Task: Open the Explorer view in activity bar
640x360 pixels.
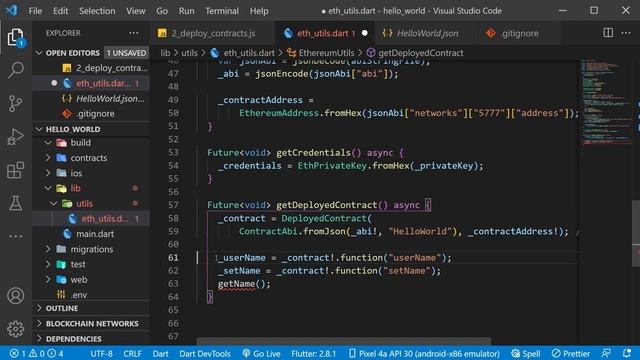Action: click(x=16, y=38)
